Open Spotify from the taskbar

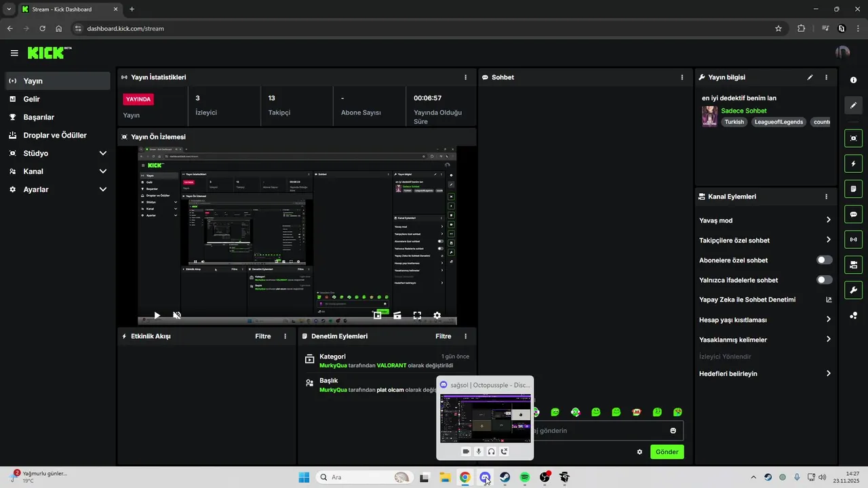click(525, 477)
